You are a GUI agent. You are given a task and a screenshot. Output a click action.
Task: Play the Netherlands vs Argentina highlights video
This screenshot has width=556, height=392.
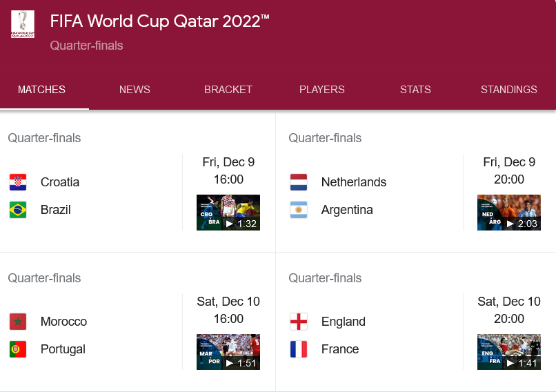pyautogui.click(x=509, y=213)
